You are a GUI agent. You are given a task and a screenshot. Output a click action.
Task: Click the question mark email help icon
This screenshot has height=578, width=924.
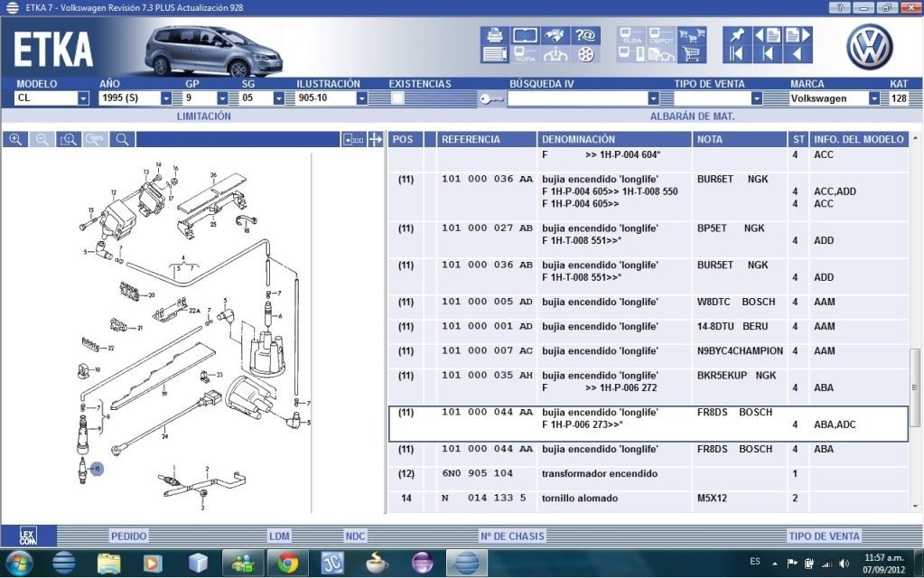pos(585,35)
